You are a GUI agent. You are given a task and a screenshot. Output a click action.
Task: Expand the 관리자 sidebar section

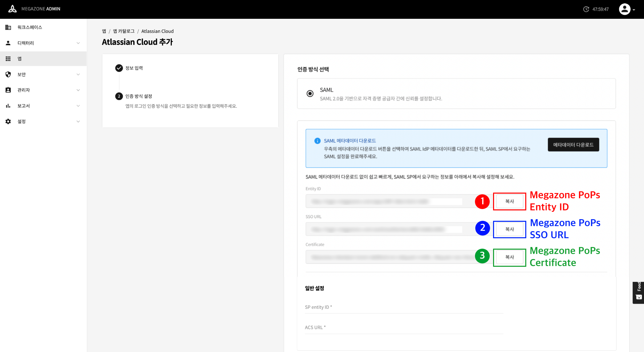(78, 90)
